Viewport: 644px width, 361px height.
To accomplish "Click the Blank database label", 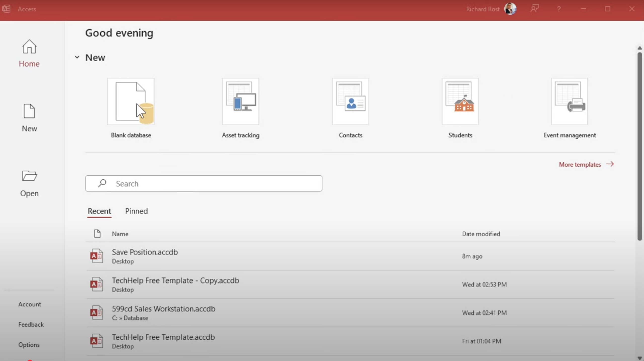I will click(131, 135).
